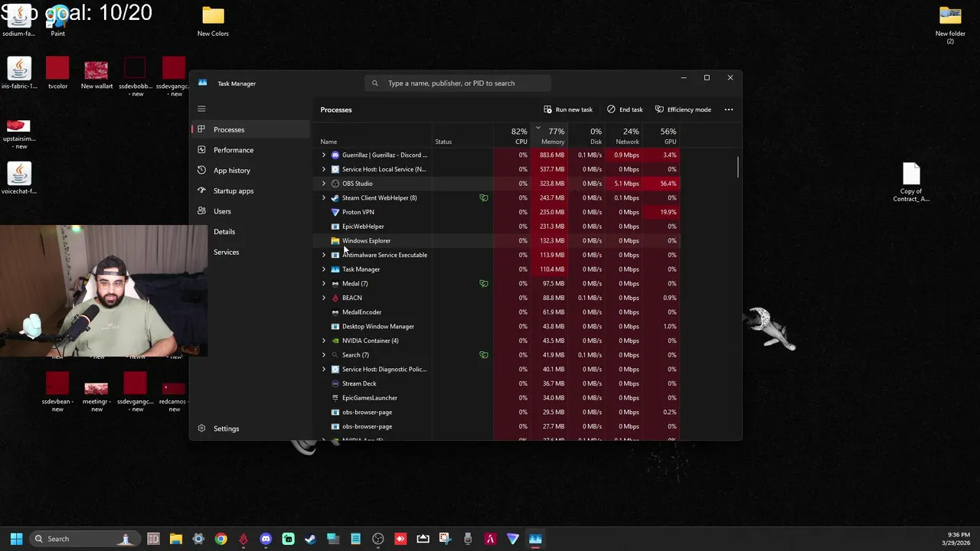Select the Processes page in the sidebar

click(250, 129)
